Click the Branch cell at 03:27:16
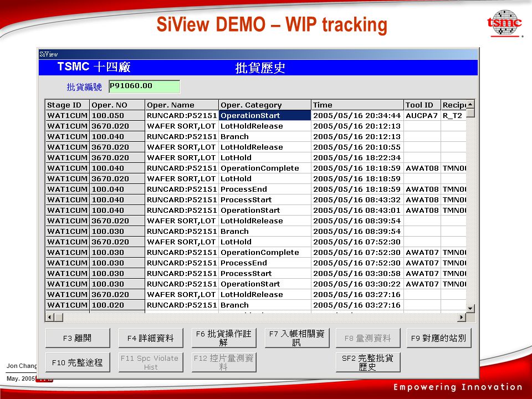This screenshot has width=532, height=399. (265, 305)
